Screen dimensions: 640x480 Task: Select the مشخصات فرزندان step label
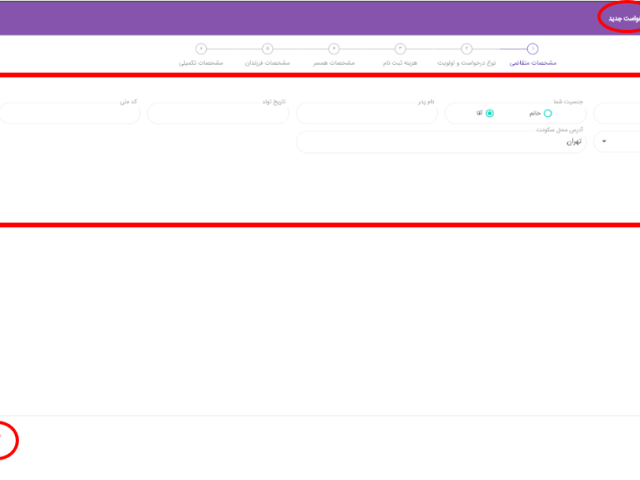[267, 63]
